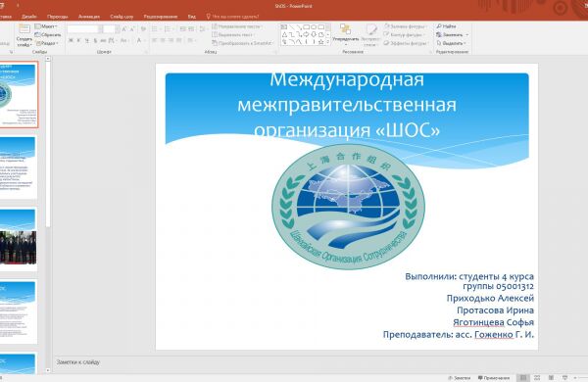The width and height of the screenshot is (588, 382).
Task: Click Преобразовать в SmartArt
Action: (242, 43)
